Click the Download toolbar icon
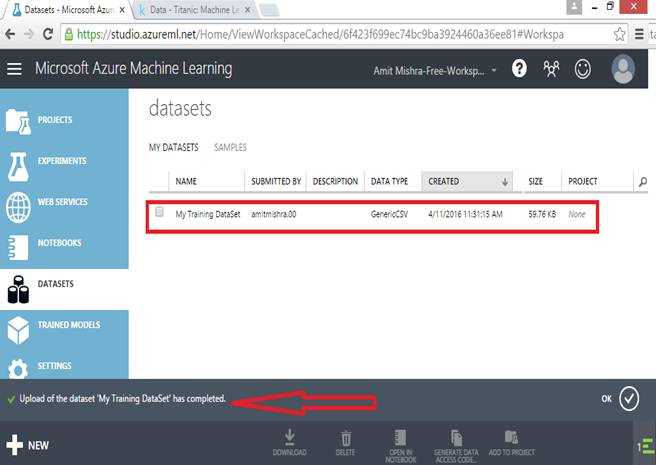This screenshot has height=465, width=656. click(x=290, y=443)
